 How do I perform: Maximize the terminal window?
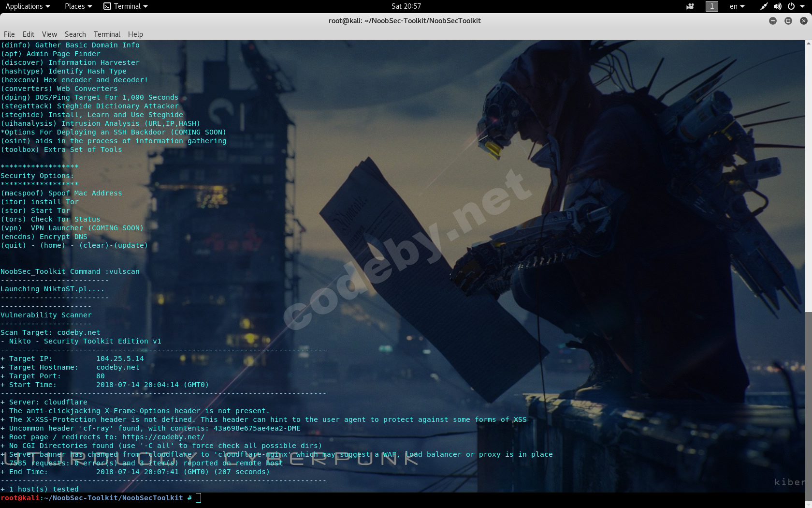[788, 21]
